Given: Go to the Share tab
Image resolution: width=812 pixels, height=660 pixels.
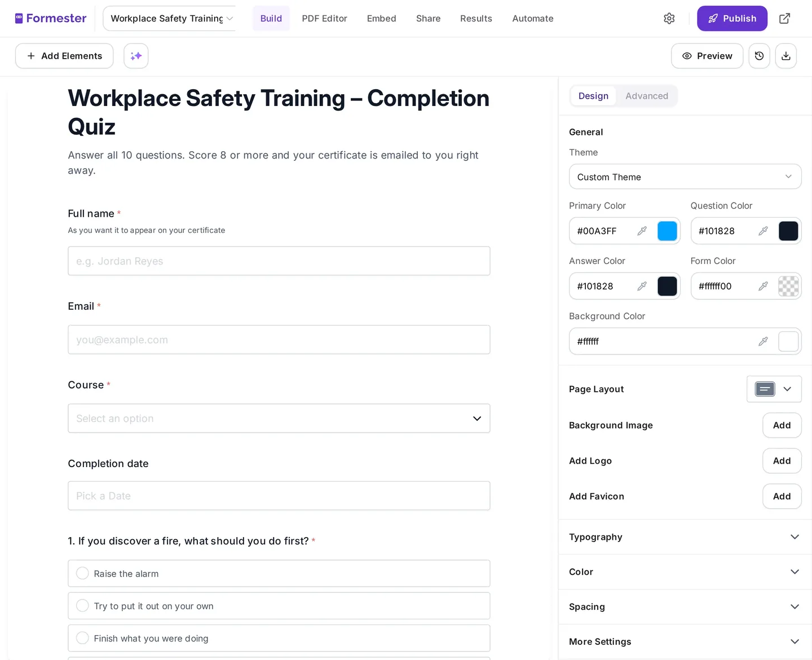Looking at the screenshot, I should [429, 19].
